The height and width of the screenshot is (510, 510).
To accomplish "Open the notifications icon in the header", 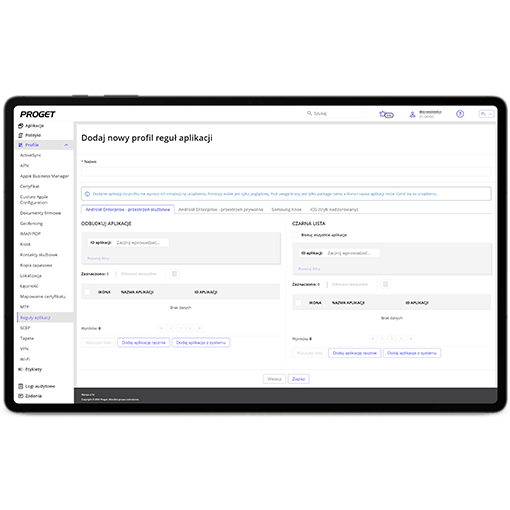I will coord(386,114).
